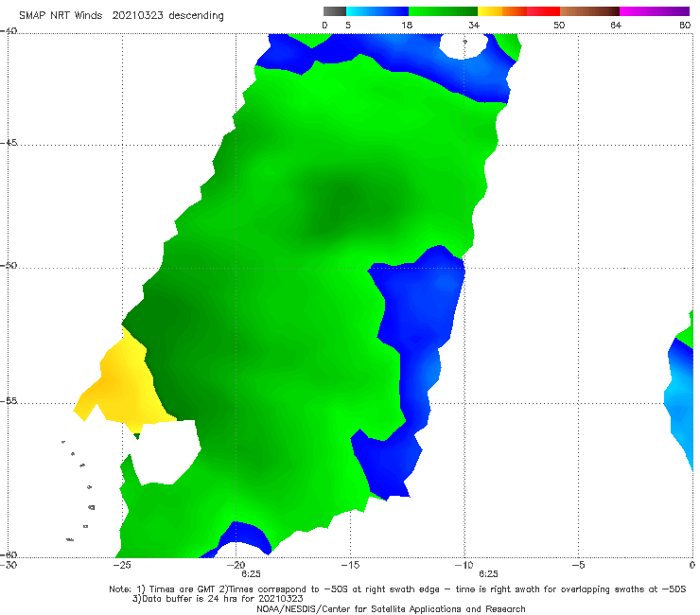Screen dimensions: 700x615
Task: Click the latitude axis label -55
Action: click(9, 401)
